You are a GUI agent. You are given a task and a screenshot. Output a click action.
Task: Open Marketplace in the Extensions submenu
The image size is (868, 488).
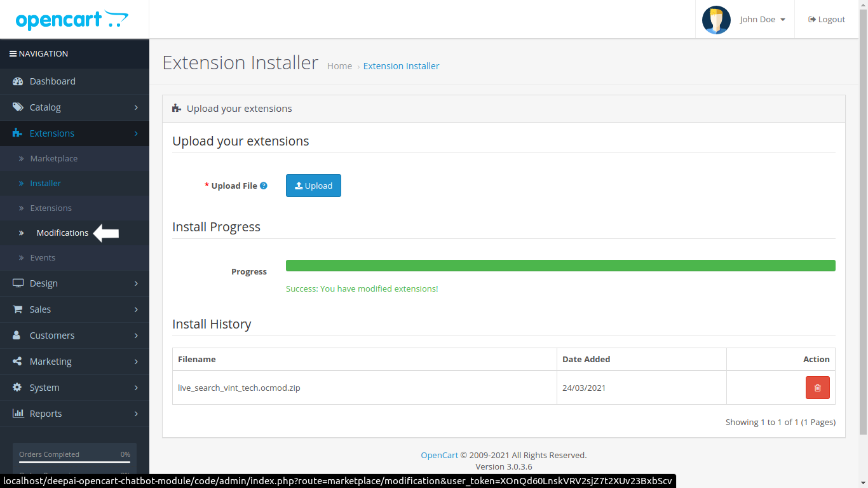click(x=53, y=159)
